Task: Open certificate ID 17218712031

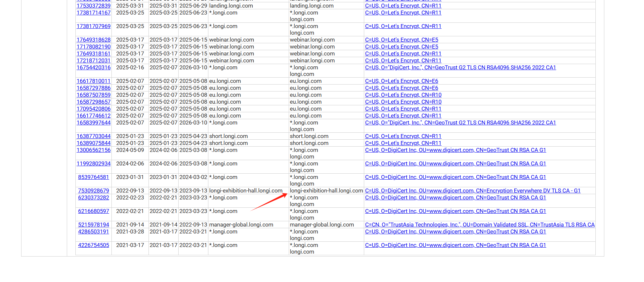Action: point(94,60)
